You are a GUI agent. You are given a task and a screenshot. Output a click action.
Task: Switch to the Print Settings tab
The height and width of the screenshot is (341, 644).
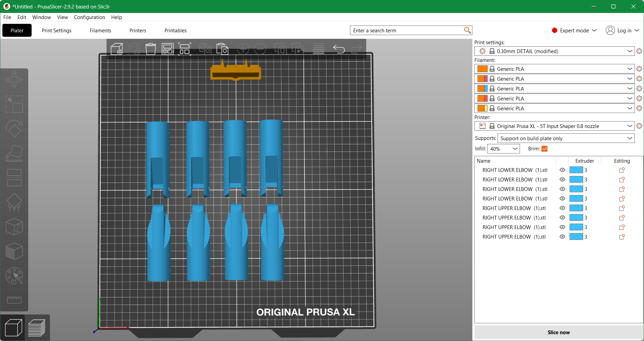(56, 30)
